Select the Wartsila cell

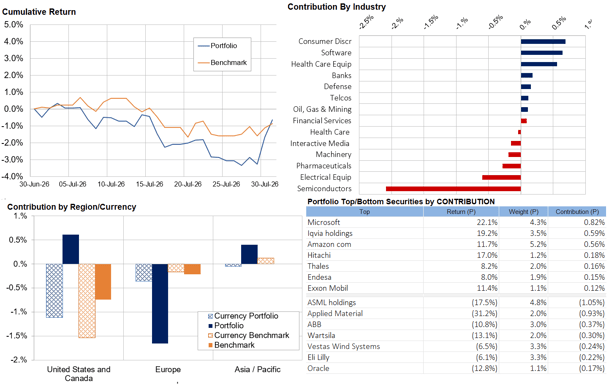[x=321, y=335]
